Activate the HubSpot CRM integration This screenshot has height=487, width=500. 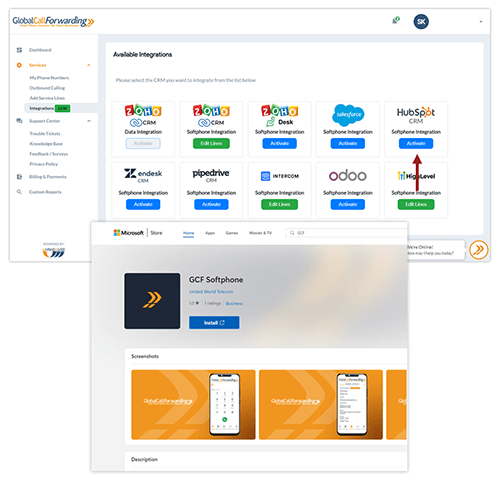pos(416,143)
